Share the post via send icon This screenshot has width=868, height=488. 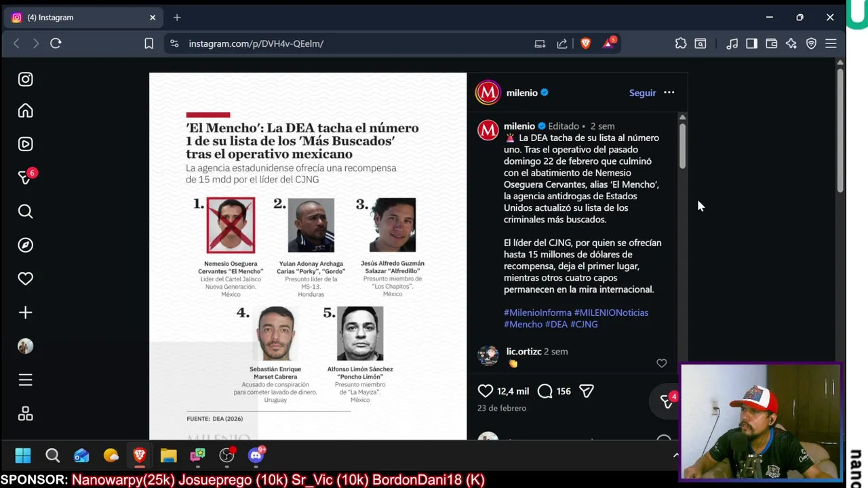(x=587, y=391)
